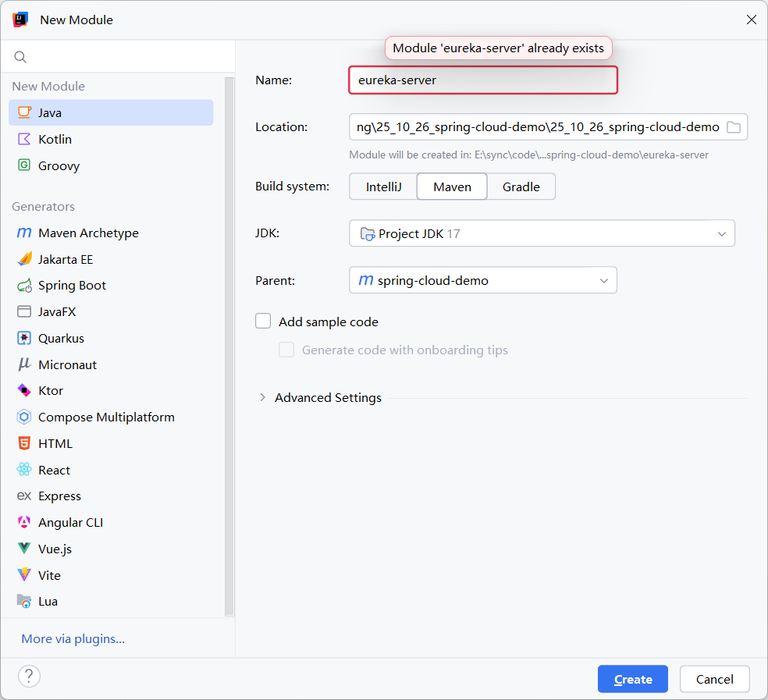Browse location with the folder icon
Screen dimensions: 768x700
(x=734, y=127)
